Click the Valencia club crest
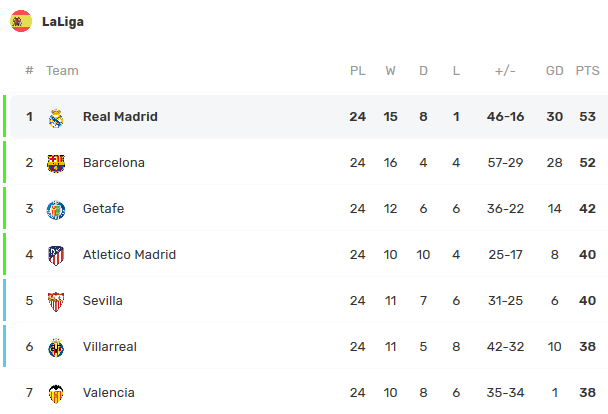Viewport: 608px width, 414px height. [56, 394]
